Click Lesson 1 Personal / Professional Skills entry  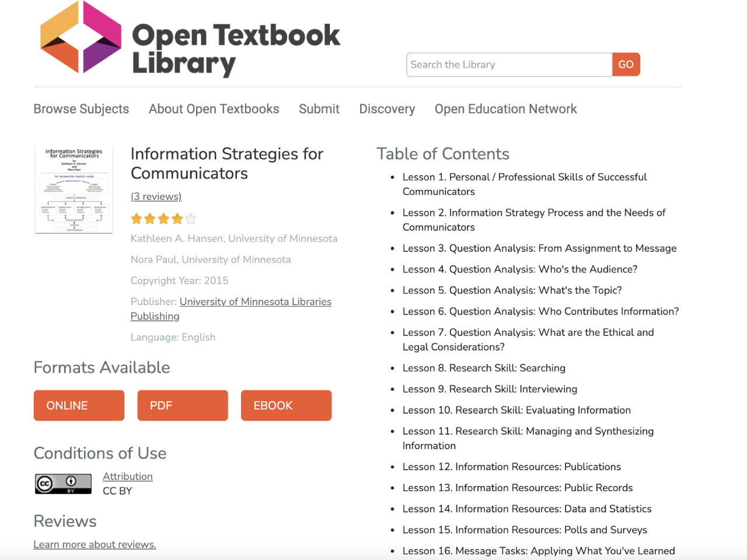tap(525, 184)
